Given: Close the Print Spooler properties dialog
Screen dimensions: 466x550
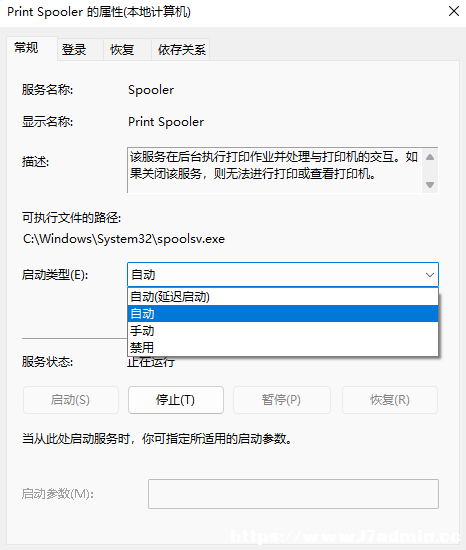Looking at the screenshot, I should click(x=454, y=12).
